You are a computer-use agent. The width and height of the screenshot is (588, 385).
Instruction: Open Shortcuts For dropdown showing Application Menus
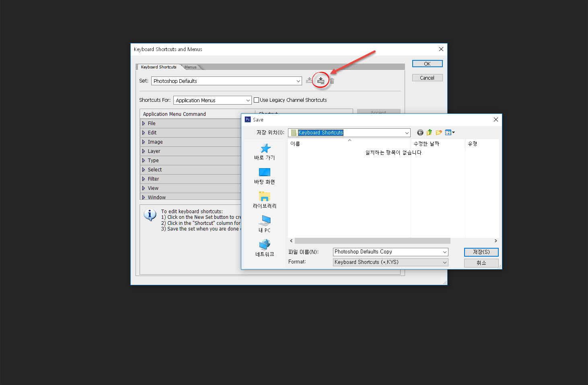(x=212, y=100)
